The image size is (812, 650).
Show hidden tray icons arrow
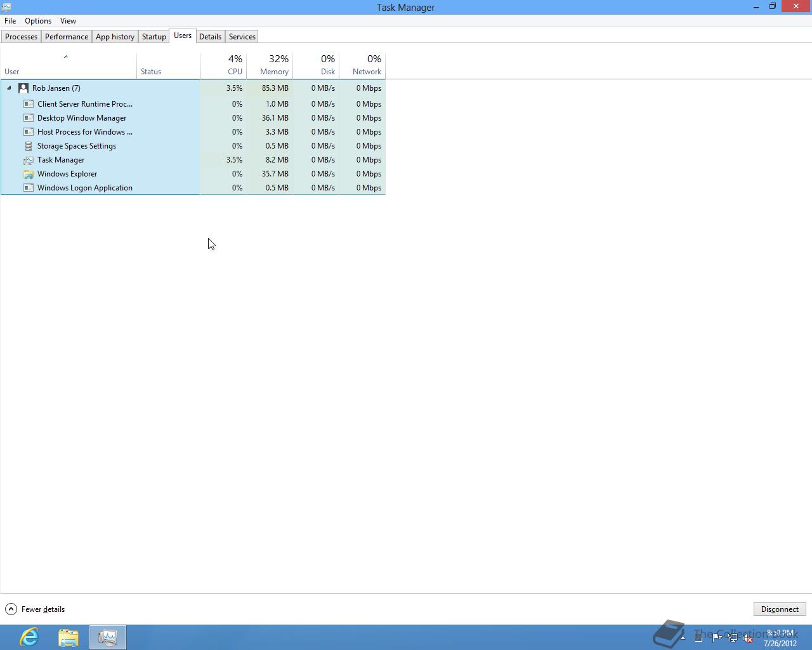click(683, 637)
